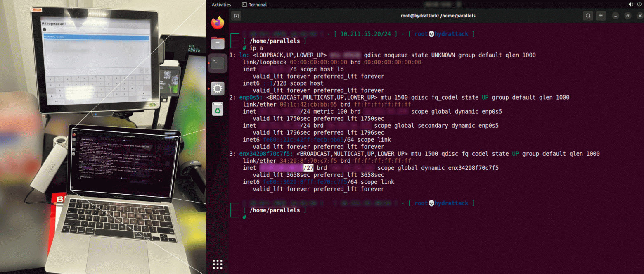
Task: Open the Terminal app menu in top bar
Action: click(254, 5)
